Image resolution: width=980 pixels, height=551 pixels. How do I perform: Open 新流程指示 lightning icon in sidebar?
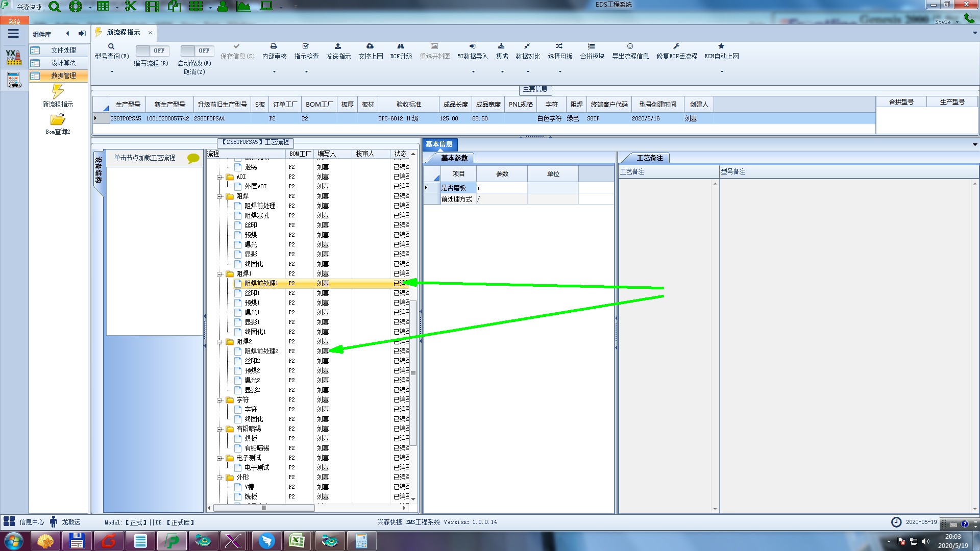pos(58,92)
